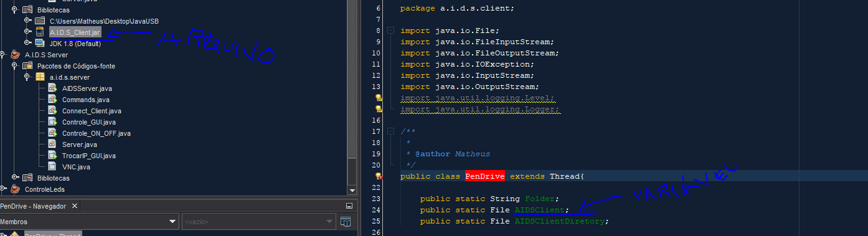868x236 pixels.
Task: Open VNC.java file
Action: click(76, 166)
